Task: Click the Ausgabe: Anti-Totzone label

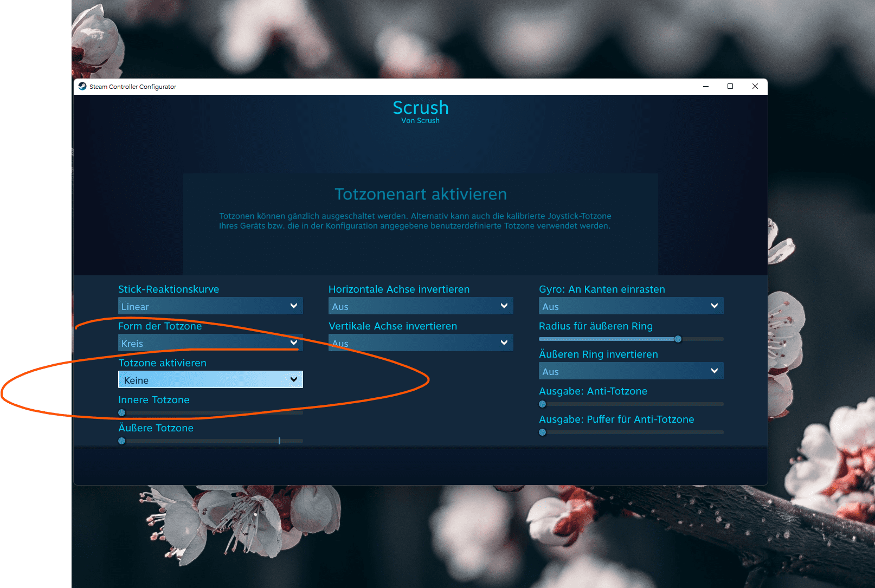Action: pos(593,391)
